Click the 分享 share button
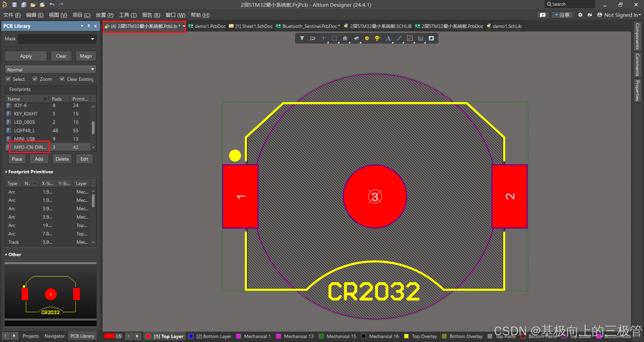 562,15
